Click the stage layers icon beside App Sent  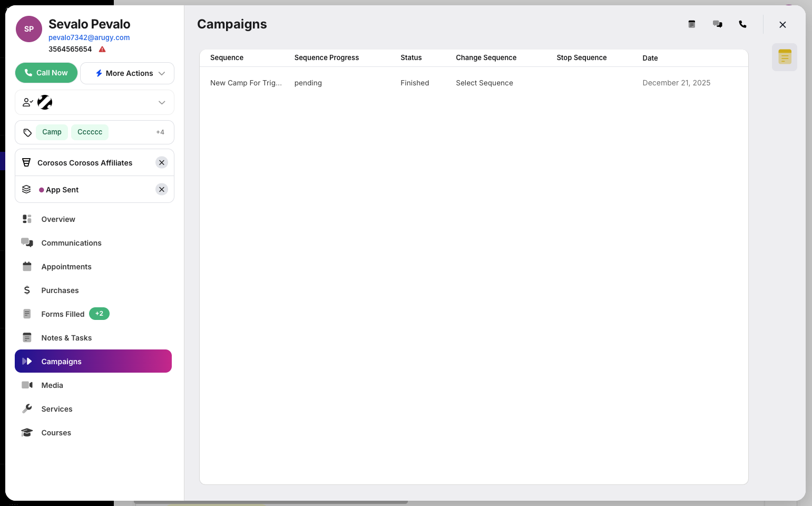pyautogui.click(x=26, y=189)
